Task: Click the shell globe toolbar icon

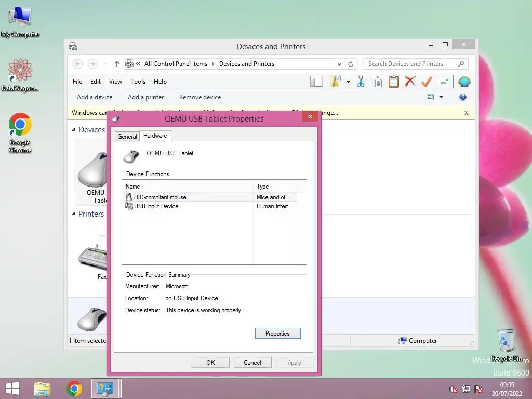Action: (464, 82)
